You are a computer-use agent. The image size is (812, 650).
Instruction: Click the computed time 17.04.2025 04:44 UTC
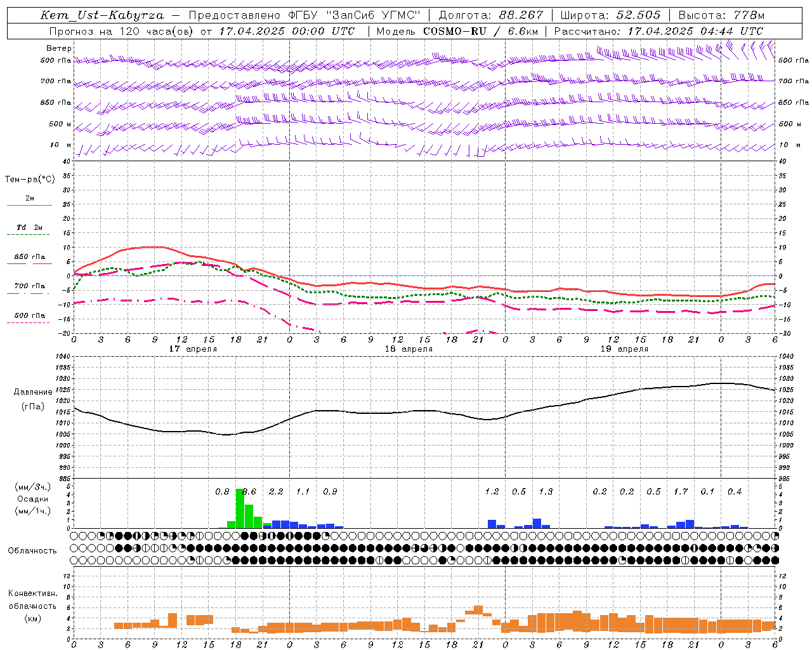[x=695, y=31]
